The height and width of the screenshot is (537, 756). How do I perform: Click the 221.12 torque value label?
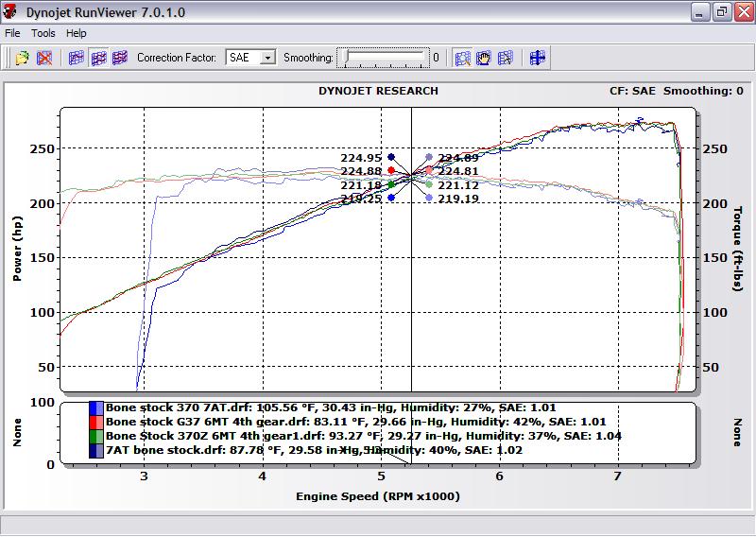458,185
